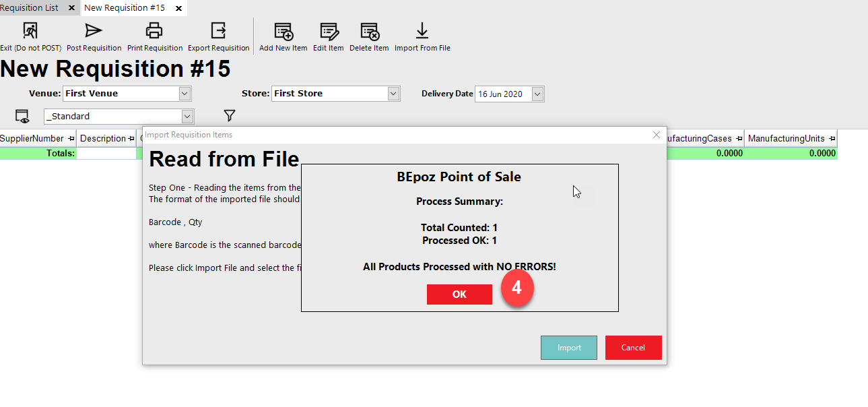Select the New Requisition #15 tab
The width and height of the screenshot is (868, 407).
click(x=125, y=8)
